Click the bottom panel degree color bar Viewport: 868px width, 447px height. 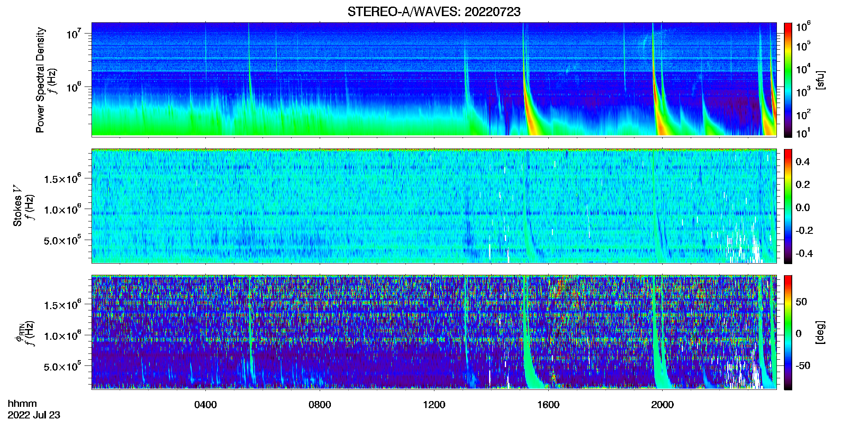[x=788, y=332]
